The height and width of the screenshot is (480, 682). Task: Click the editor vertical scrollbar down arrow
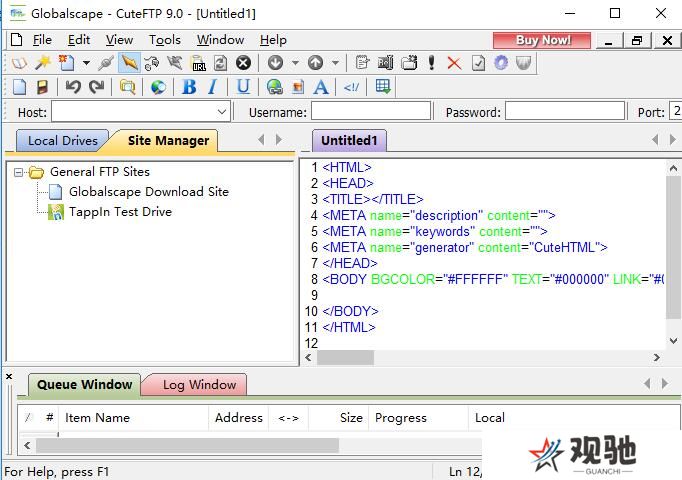[x=673, y=341]
